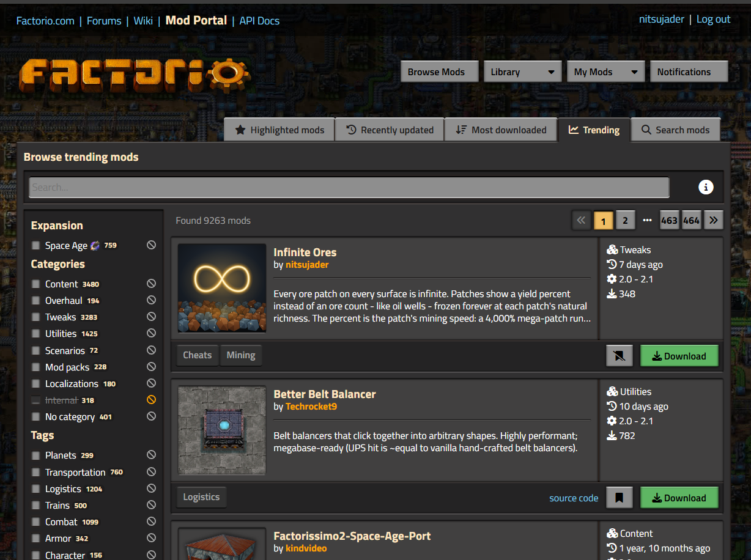
Task: Bookmark the Better Belt Balancer mod
Action: pyautogui.click(x=619, y=498)
